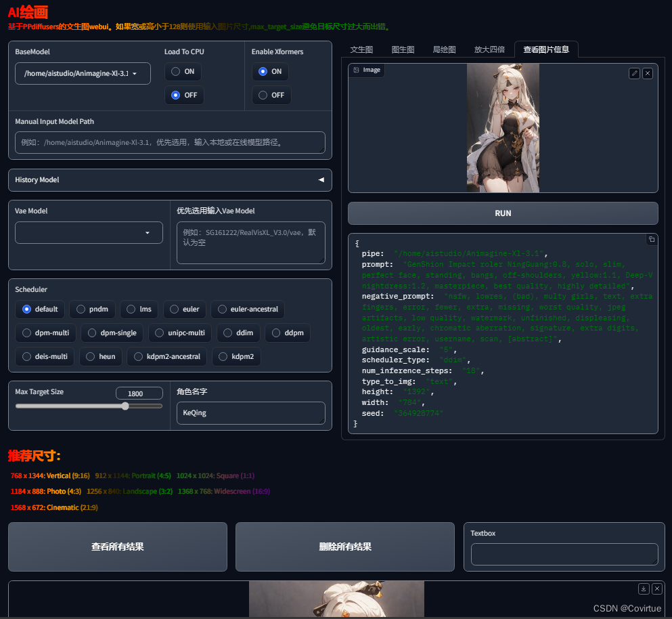
Task: Click the 912 x 1144: Portrait text
Action: (x=133, y=475)
